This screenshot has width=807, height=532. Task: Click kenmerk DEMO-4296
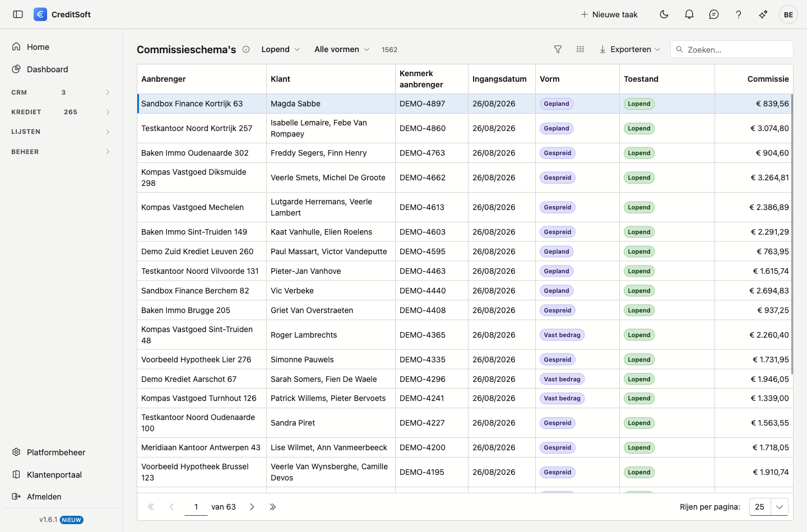click(423, 379)
